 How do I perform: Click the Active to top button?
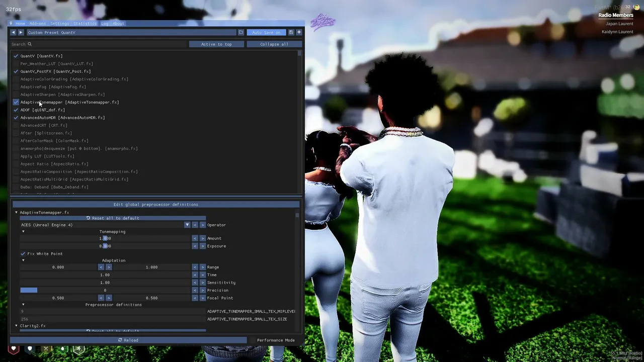(216, 44)
